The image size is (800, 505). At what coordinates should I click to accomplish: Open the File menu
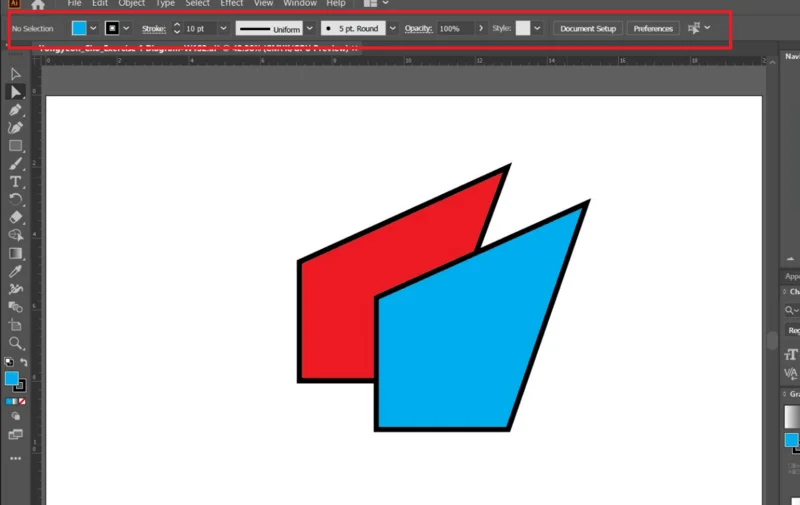tap(74, 3)
